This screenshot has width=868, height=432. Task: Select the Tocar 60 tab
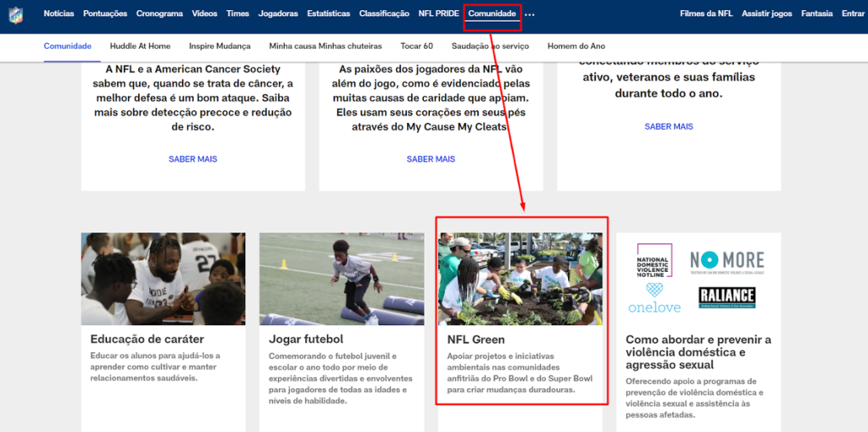(417, 47)
